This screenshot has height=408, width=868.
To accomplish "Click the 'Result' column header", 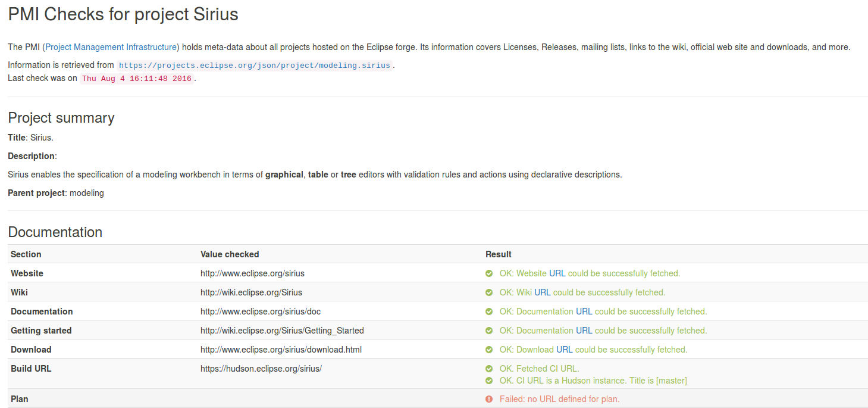I will (498, 254).
